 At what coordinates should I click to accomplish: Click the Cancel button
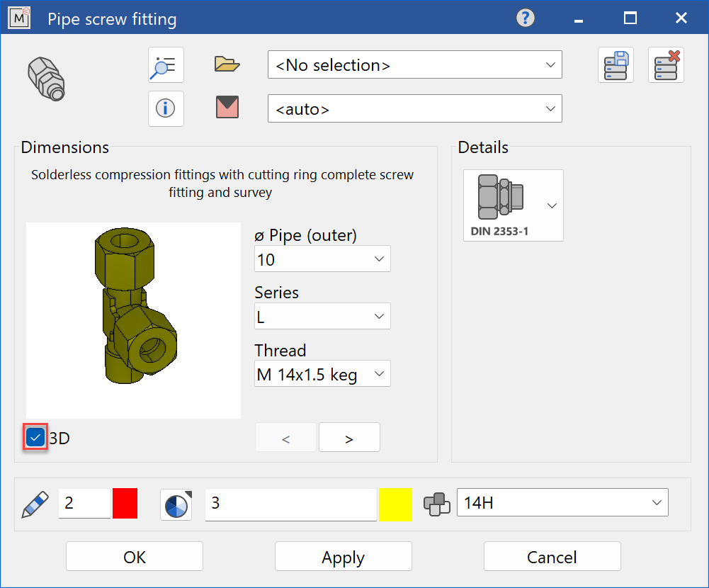pyautogui.click(x=552, y=557)
